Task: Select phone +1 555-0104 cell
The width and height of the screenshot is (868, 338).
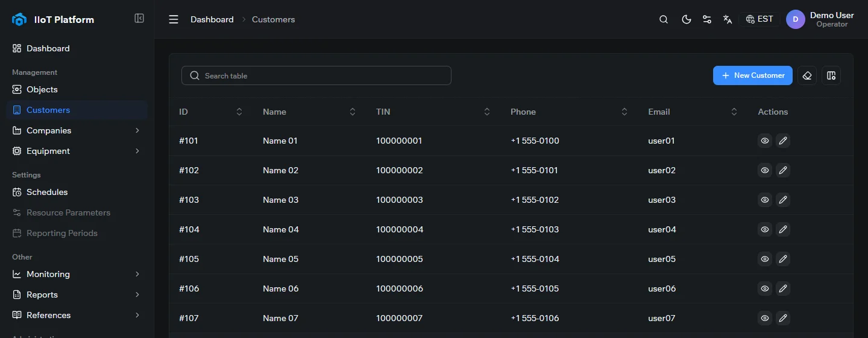Action: pyautogui.click(x=535, y=259)
